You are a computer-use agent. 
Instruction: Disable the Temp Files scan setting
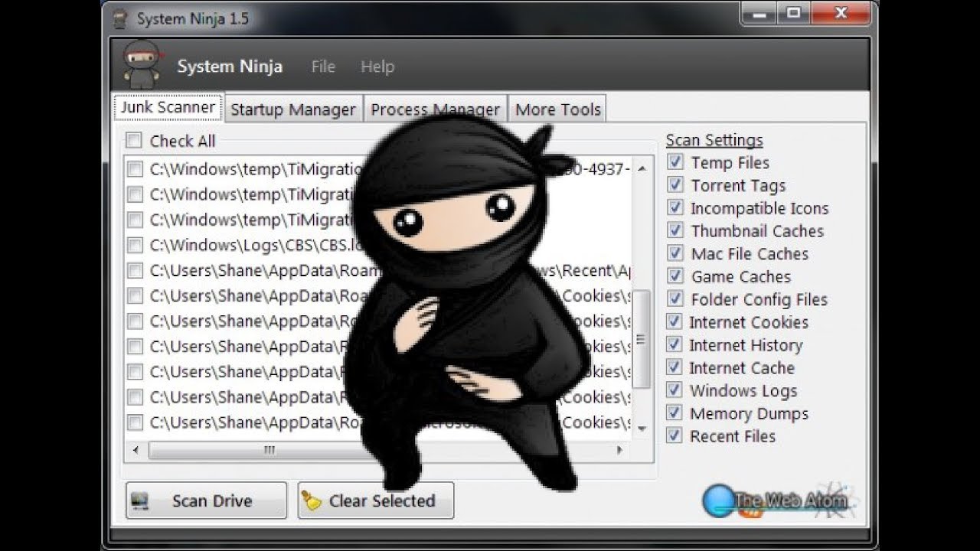(675, 162)
